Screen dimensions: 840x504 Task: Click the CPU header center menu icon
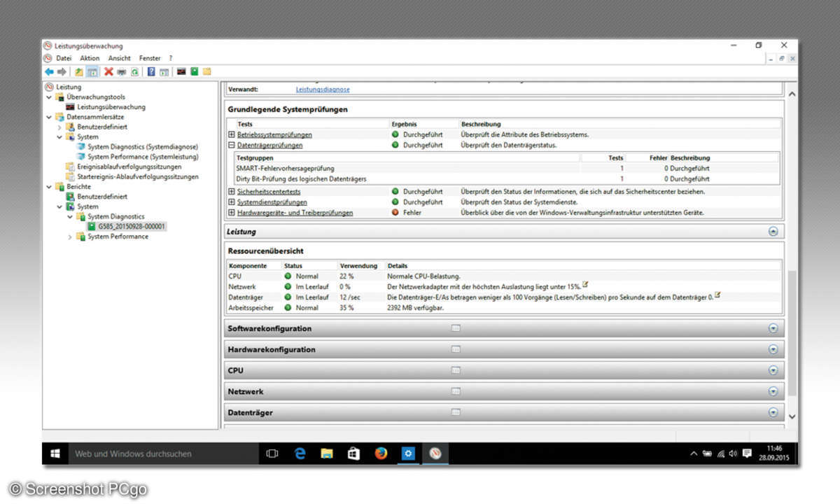(456, 370)
